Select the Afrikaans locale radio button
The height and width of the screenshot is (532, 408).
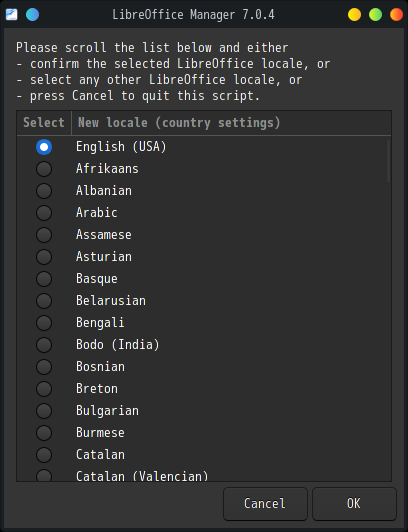tap(44, 169)
